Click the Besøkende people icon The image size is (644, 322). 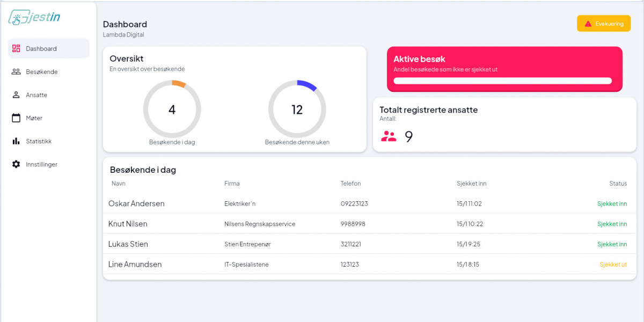16,72
